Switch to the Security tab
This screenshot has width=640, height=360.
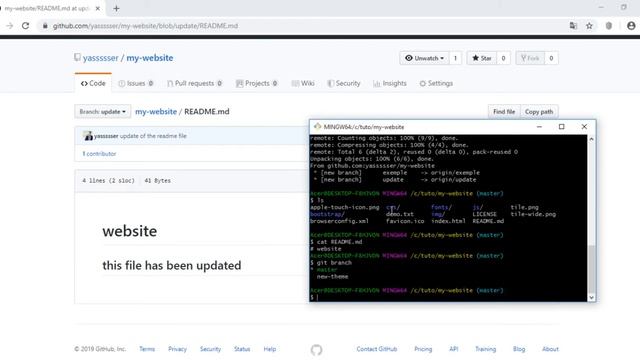(344, 83)
